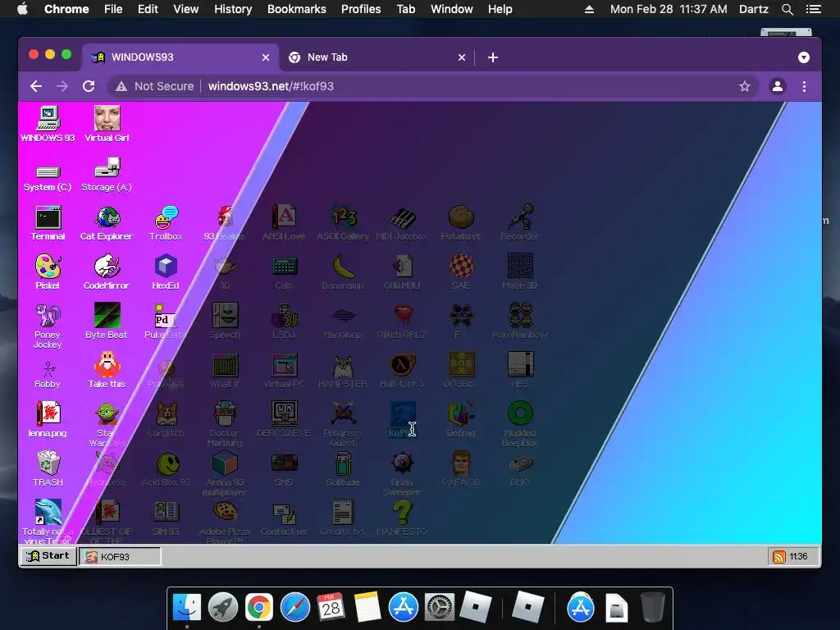Open the View menu in menu bar

click(x=186, y=9)
